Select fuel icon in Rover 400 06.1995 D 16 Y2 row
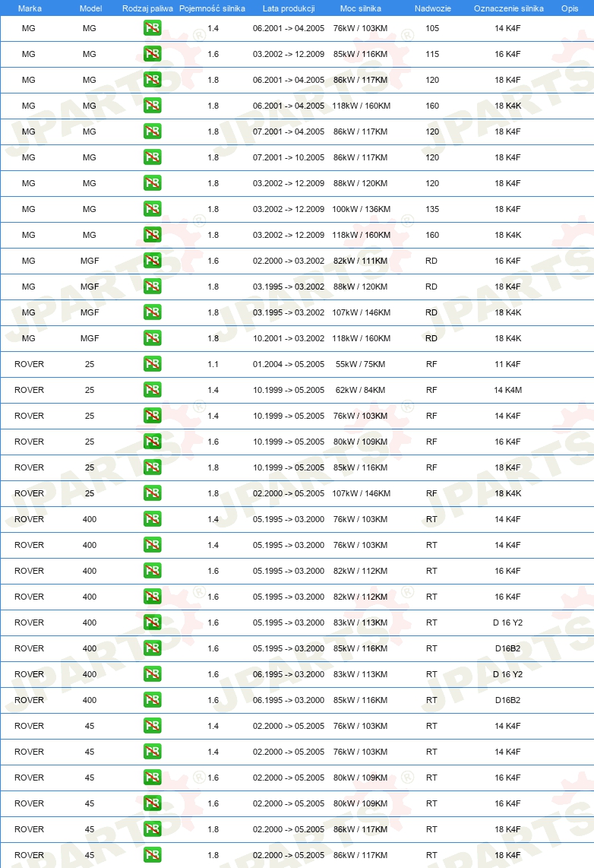Screen dimensions: 594x868 [x=152, y=673]
